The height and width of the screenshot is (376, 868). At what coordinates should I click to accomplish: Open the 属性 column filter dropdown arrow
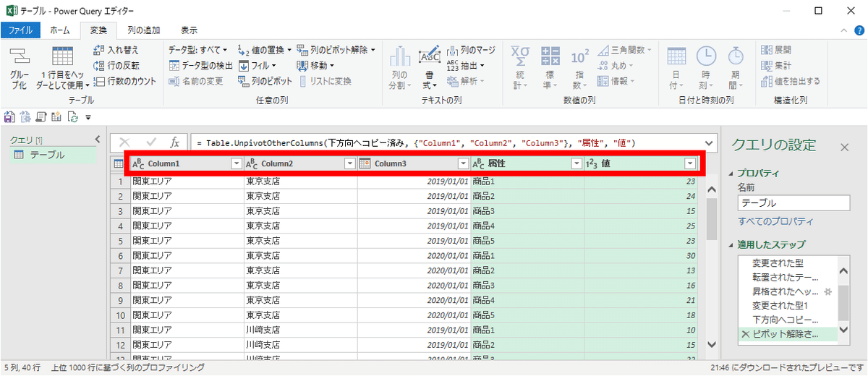tap(576, 164)
